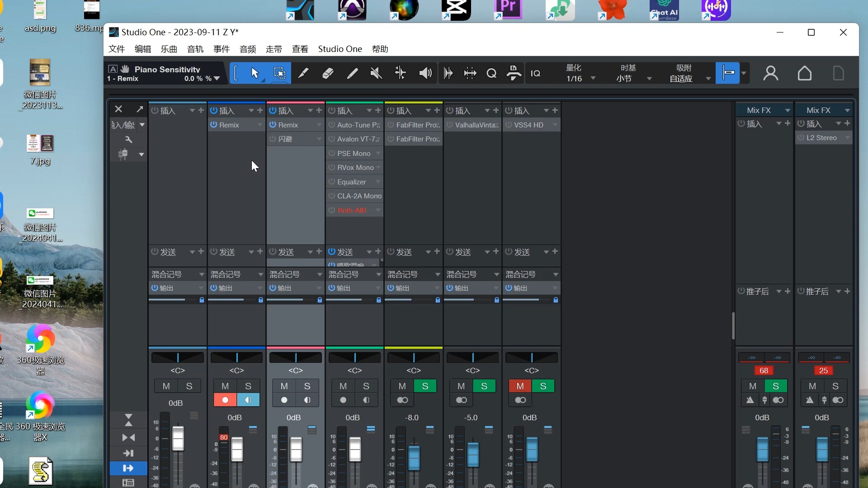
Task: Open the 音轨 menu
Action: point(195,49)
